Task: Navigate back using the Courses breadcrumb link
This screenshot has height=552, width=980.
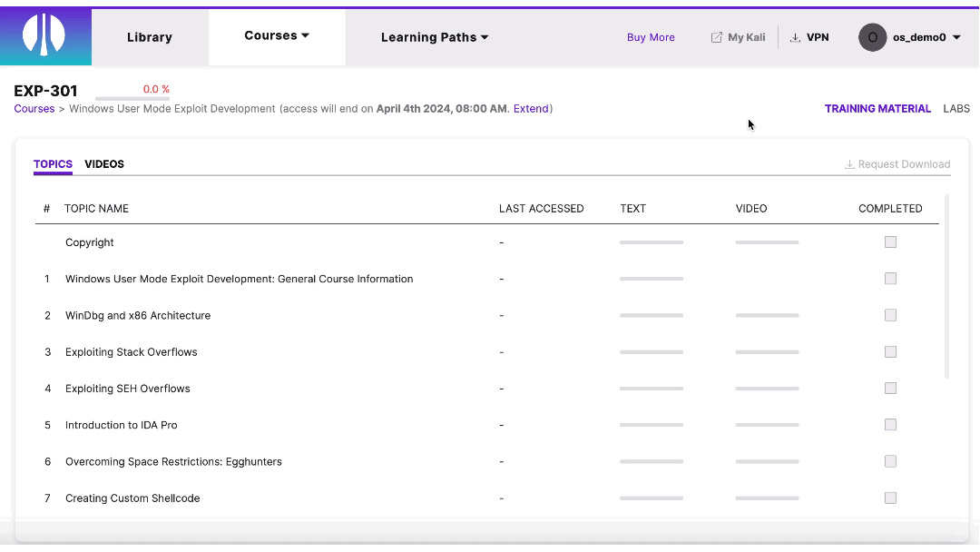Action: pyautogui.click(x=34, y=108)
